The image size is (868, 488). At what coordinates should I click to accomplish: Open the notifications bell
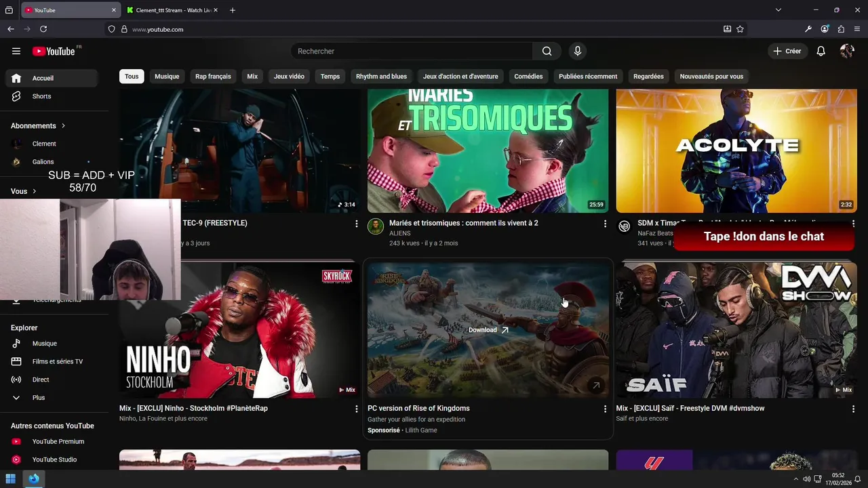(821, 51)
